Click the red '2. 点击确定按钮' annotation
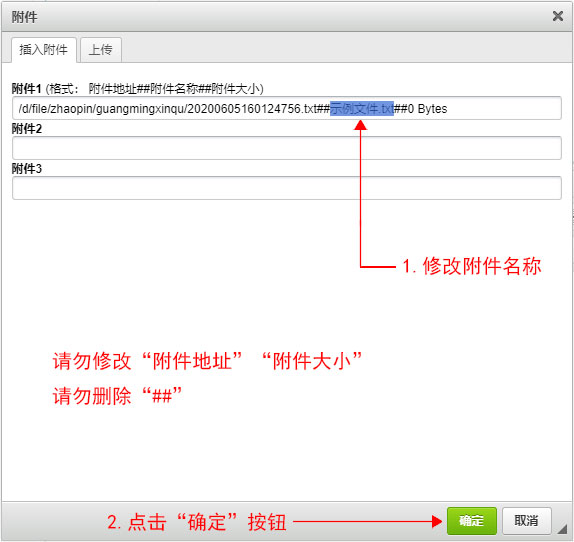Screen dimensions: 574x542 197,522
